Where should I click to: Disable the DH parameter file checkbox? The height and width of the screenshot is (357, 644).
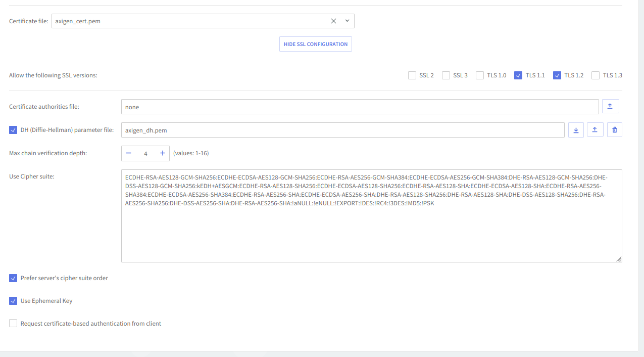[13, 130]
